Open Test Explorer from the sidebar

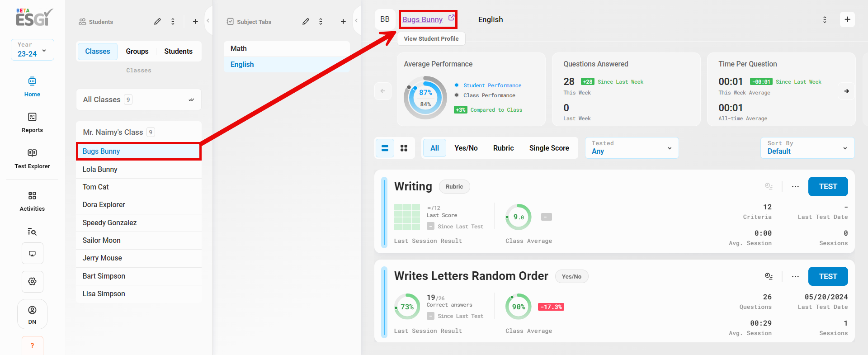32,159
